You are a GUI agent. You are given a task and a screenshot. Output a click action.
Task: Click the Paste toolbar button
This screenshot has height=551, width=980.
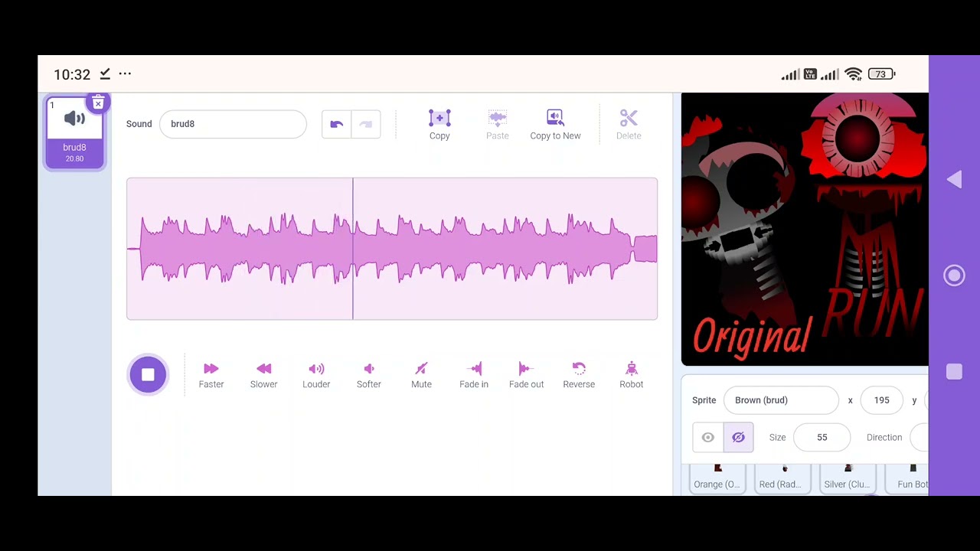[498, 125]
